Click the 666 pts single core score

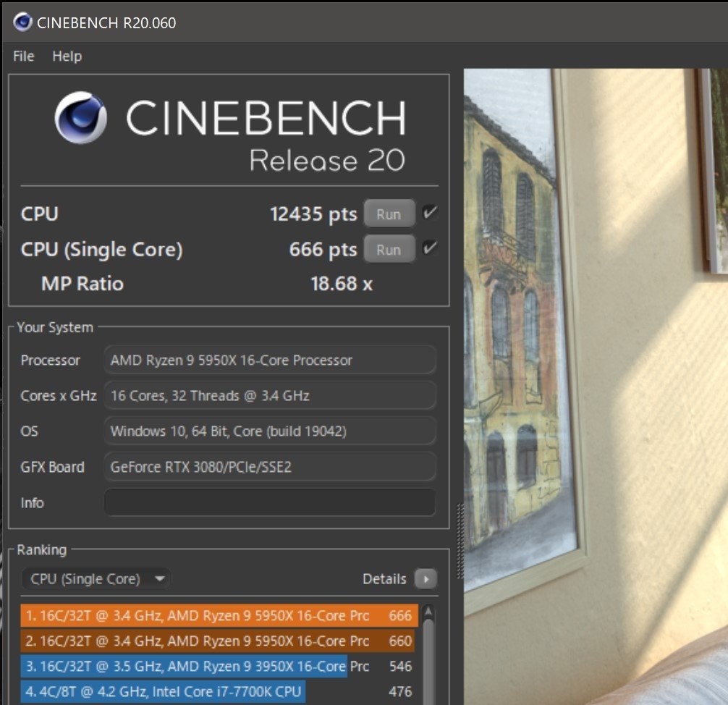point(323,250)
